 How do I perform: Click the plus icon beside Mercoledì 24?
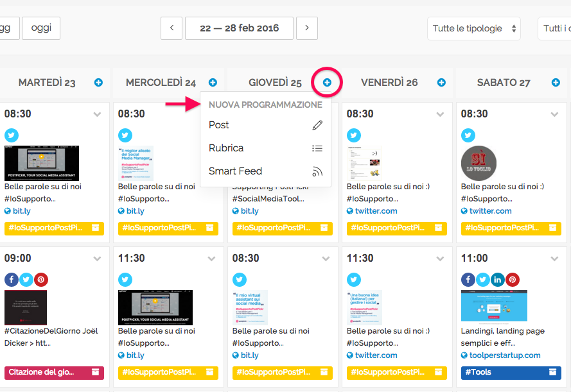213,83
